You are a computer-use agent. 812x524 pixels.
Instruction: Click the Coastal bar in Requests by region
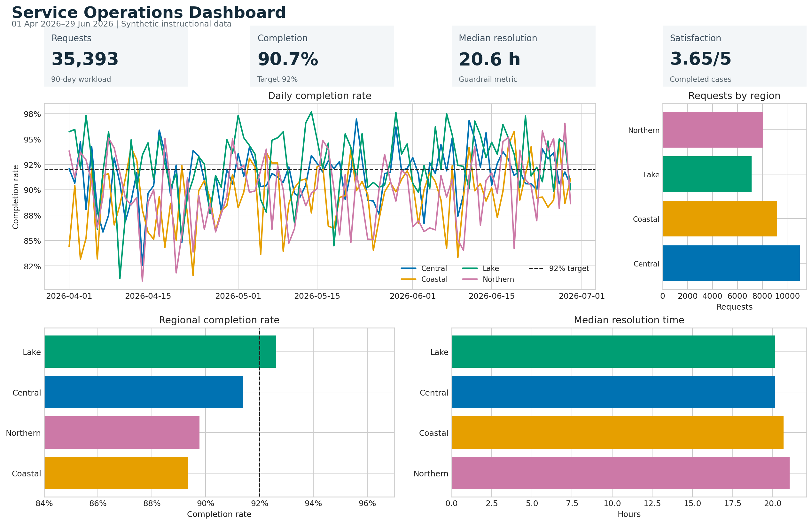(720, 219)
